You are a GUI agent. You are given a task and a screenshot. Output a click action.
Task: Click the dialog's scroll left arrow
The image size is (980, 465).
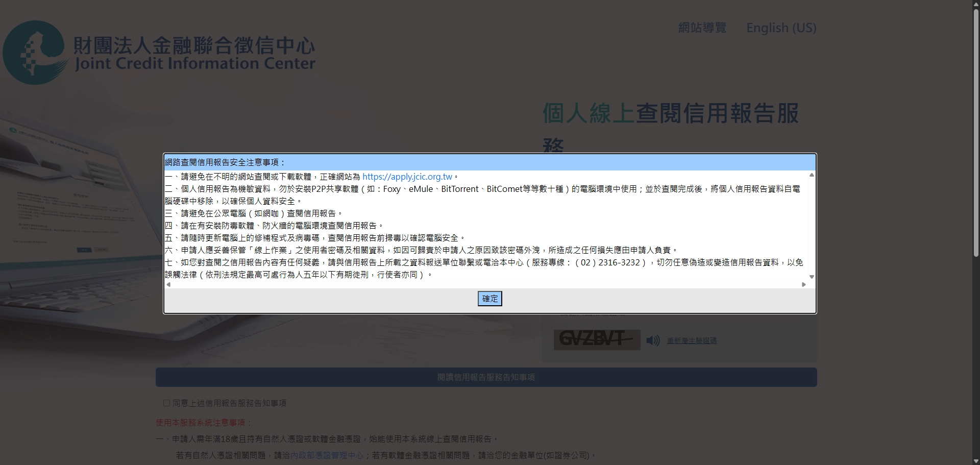pos(168,285)
